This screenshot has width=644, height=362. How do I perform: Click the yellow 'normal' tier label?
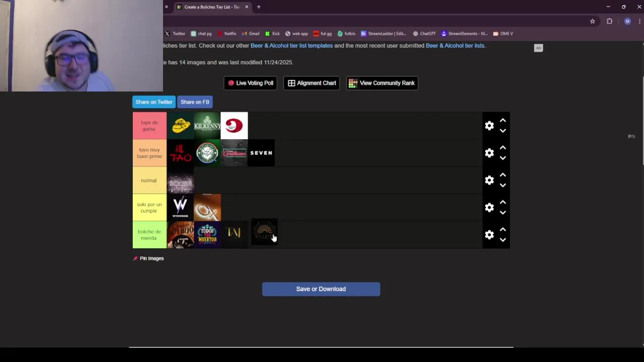(149, 180)
